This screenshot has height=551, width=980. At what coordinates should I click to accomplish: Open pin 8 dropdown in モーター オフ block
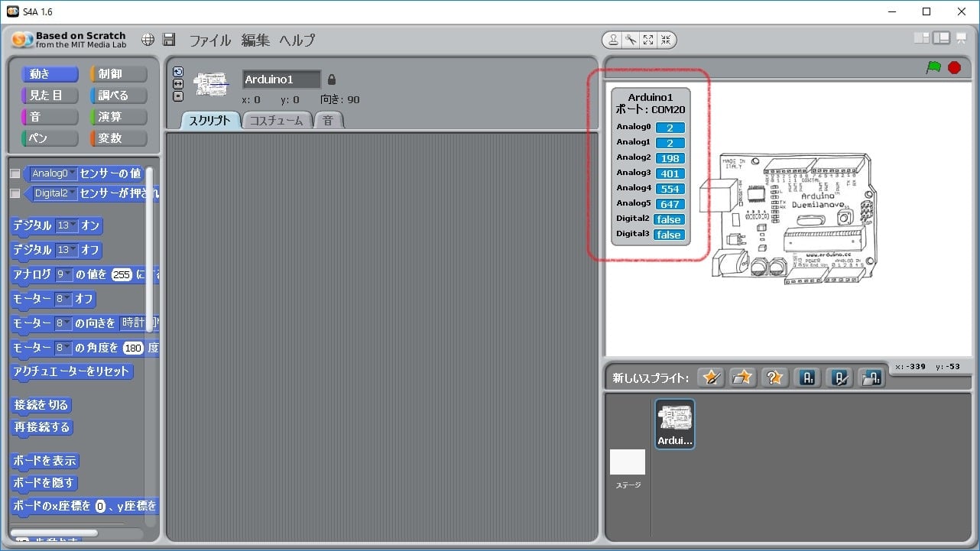point(63,299)
